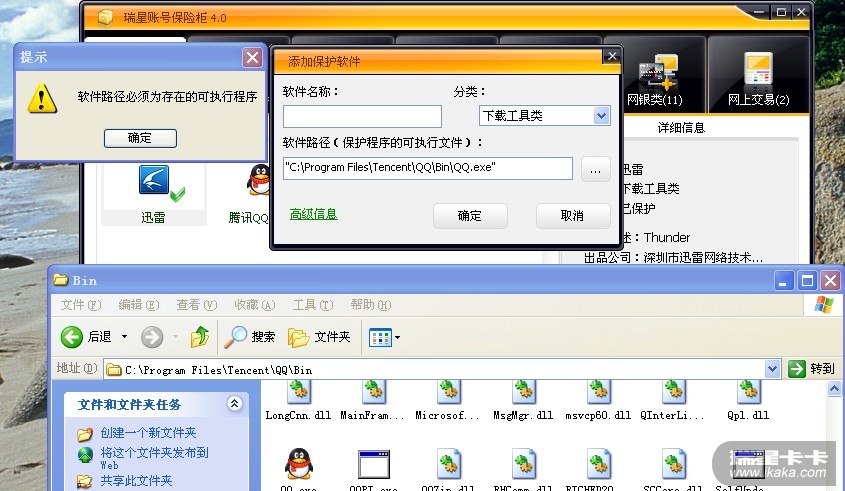Screen dimensions: 845x491
Task: Click the forward arrow in Explorer toolbar
Action: click(x=152, y=337)
